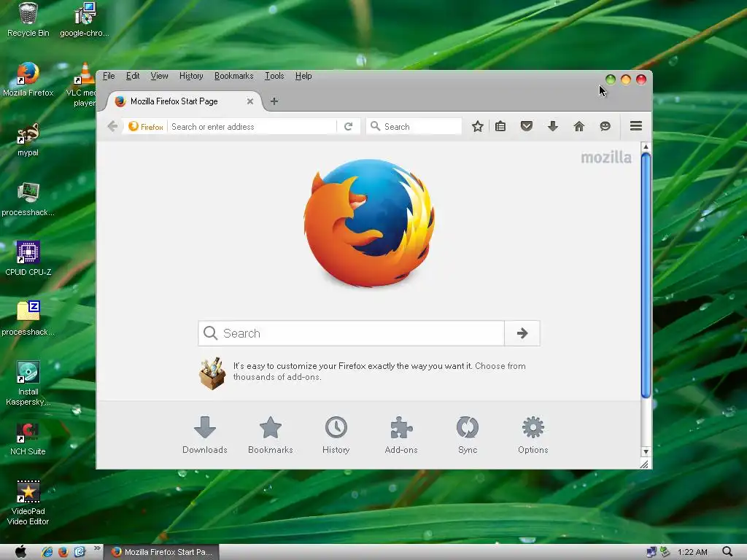Viewport: 747px width, 560px height.
Task: Click the scrollbar down arrow
Action: point(646,451)
